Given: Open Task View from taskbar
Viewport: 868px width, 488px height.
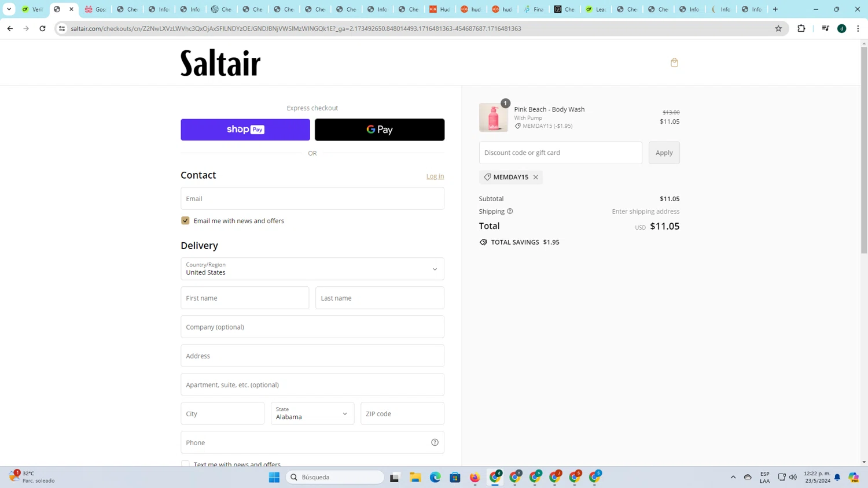Looking at the screenshot, I should click(x=395, y=477).
